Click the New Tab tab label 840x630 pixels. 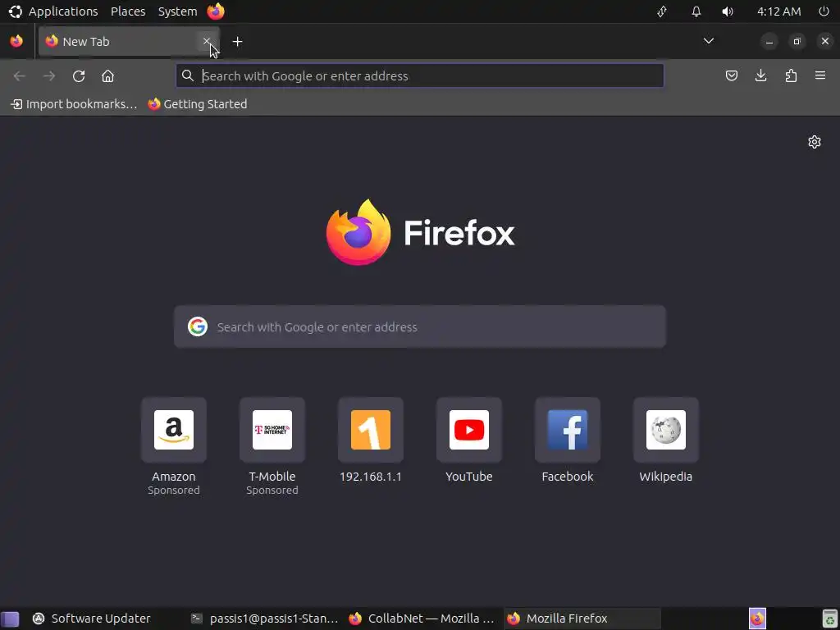(85, 41)
